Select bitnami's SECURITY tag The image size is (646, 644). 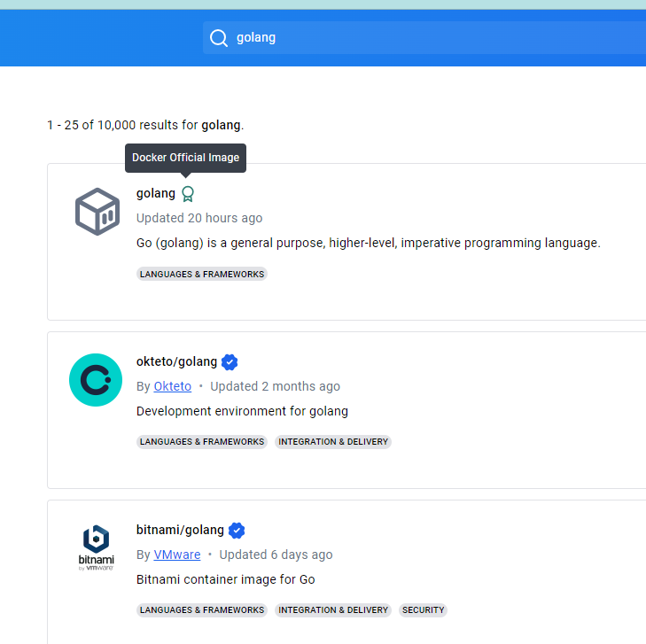[x=423, y=610]
